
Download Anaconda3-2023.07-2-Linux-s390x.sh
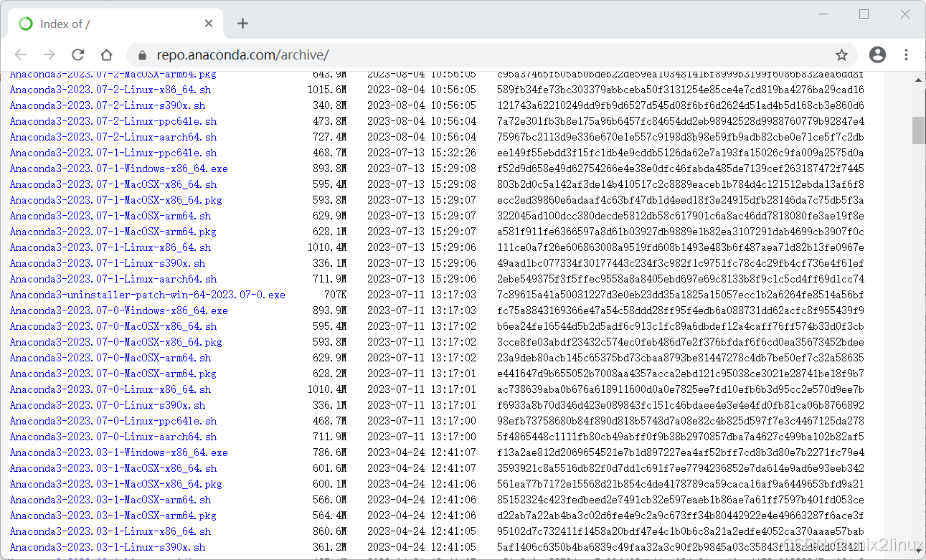point(108,105)
